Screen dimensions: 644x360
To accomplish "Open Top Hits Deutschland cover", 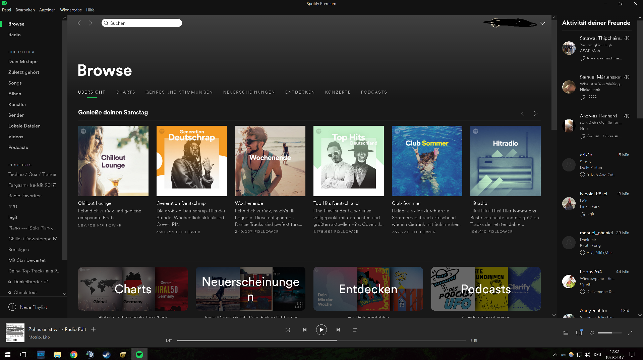I will (349, 161).
